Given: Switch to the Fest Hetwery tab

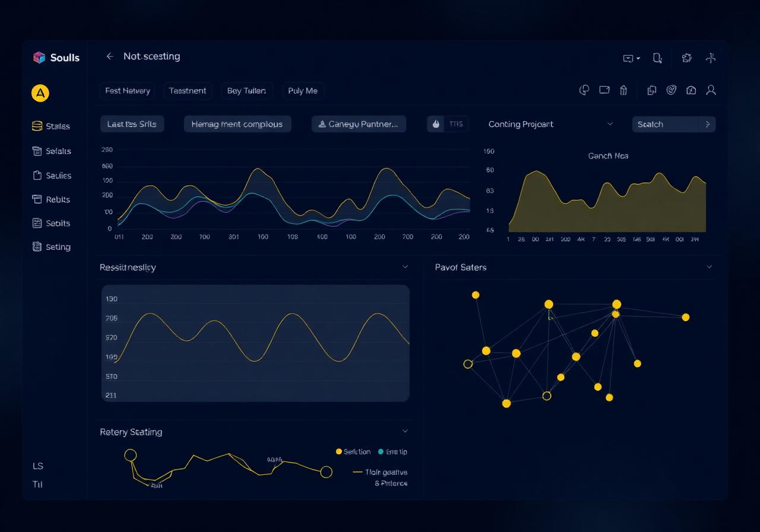Looking at the screenshot, I should click(128, 91).
